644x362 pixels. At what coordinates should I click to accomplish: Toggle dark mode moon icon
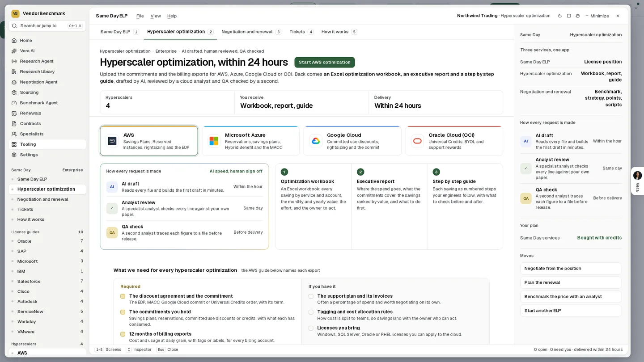pyautogui.click(x=560, y=16)
